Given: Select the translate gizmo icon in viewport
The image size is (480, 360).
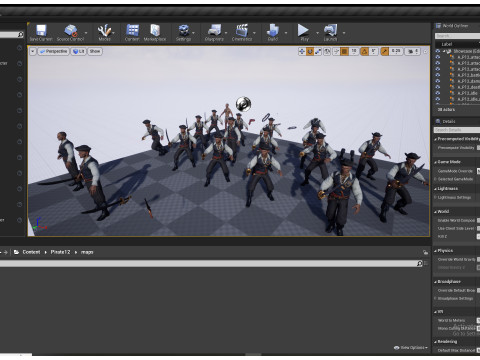Looking at the screenshot, I should pos(302,51).
